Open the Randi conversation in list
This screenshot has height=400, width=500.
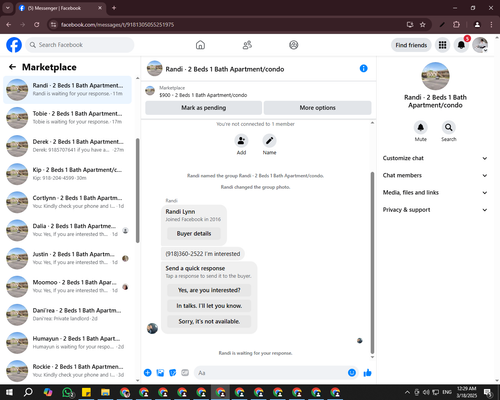pyautogui.click(x=67, y=89)
